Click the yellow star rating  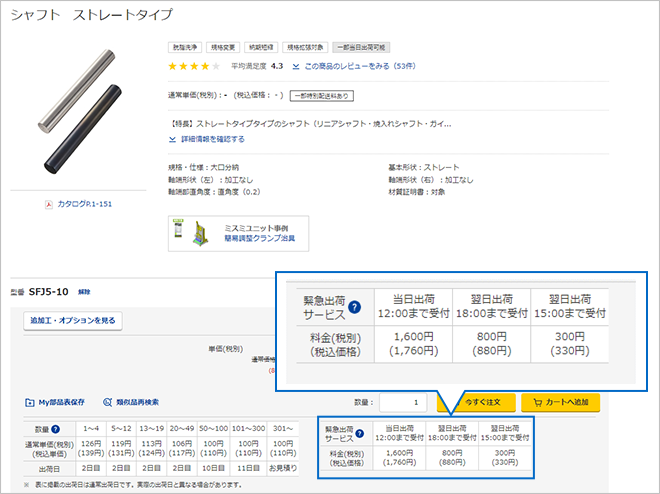[x=194, y=66]
